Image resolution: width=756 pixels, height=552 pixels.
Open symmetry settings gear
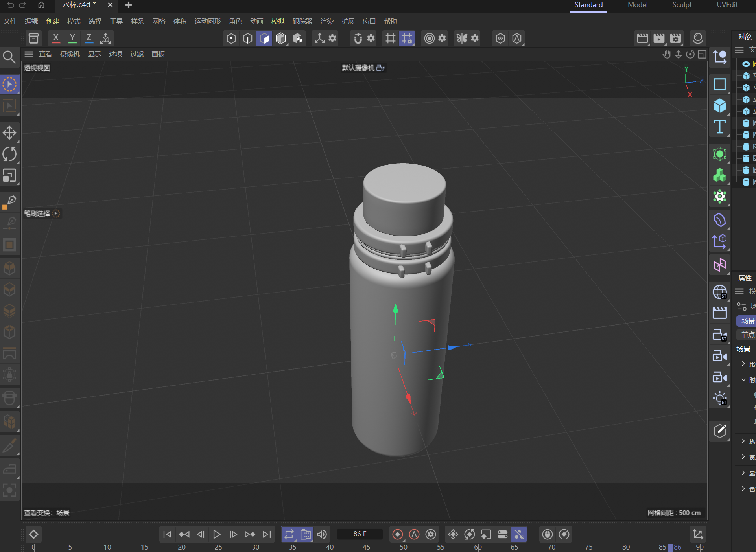[475, 38]
